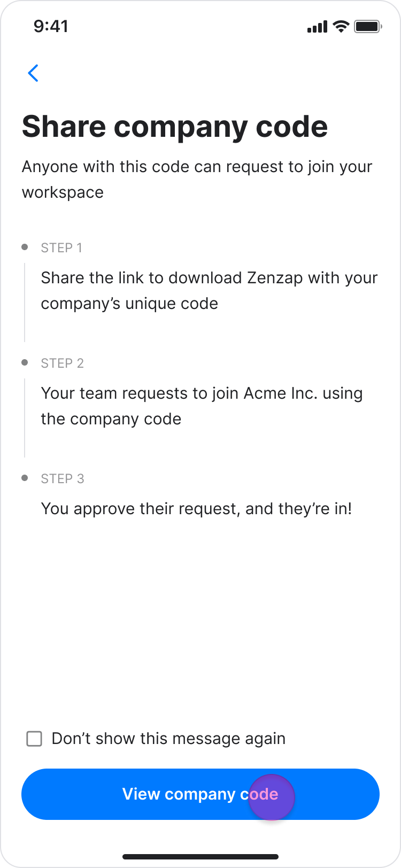Click the Step 3 bullet dot
Viewport: 401px width, 868px height.
(x=25, y=478)
